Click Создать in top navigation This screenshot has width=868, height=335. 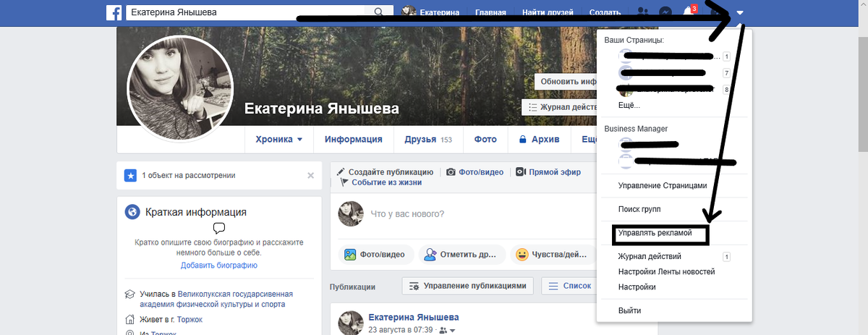[605, 12]
